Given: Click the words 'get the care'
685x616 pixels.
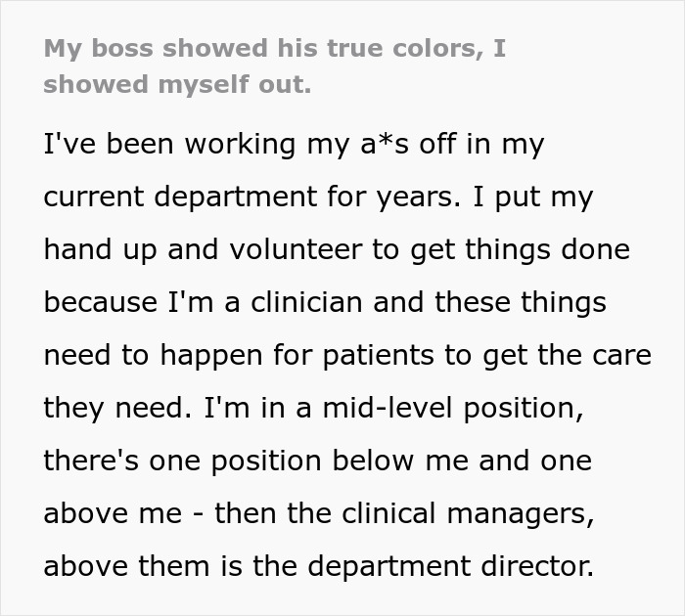Looking at the screenshot, I should point(570,356).
